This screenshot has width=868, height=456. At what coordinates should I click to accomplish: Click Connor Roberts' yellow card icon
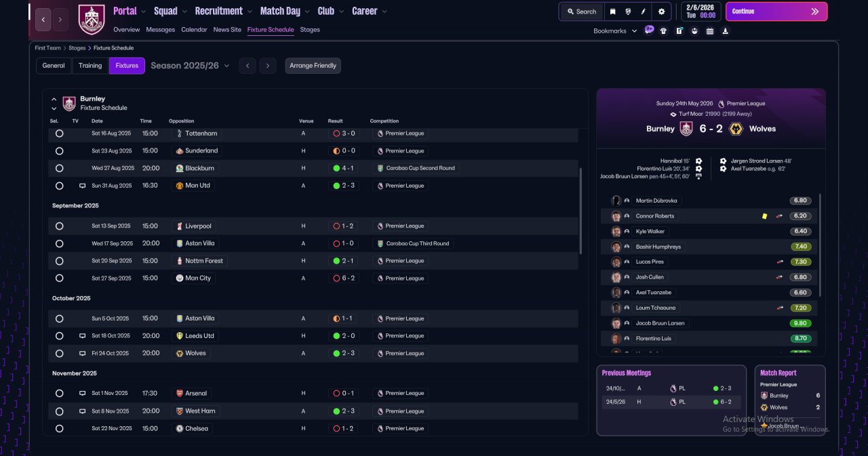764,216
